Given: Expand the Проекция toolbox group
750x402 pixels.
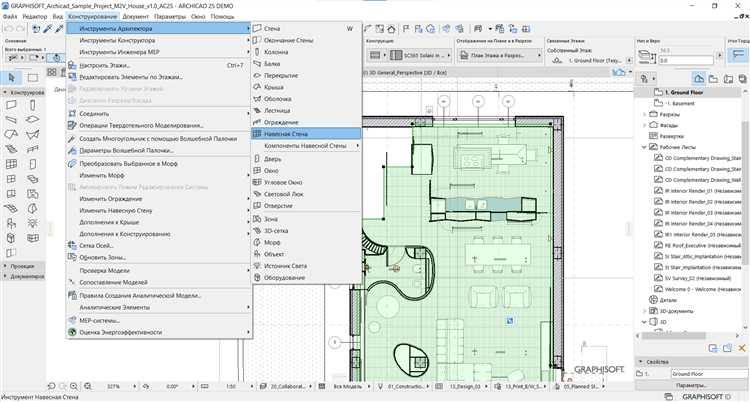Looking at the screenshot, I should (x=5, y=266).
